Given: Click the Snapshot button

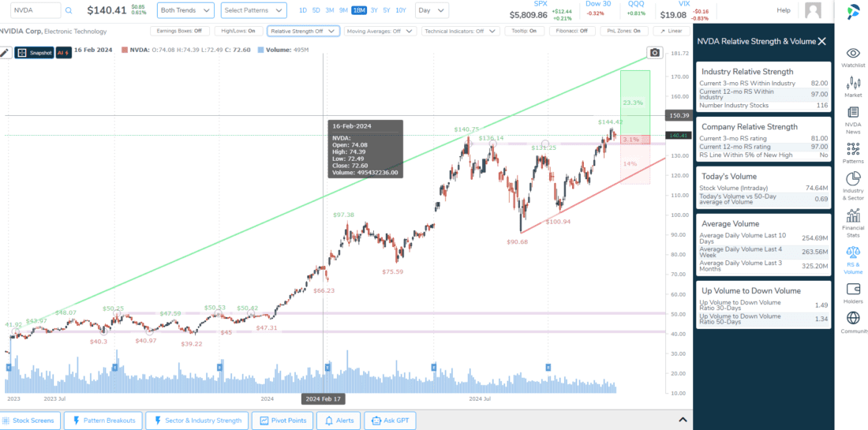Looking at the screenshot, I should click(34, 53).
